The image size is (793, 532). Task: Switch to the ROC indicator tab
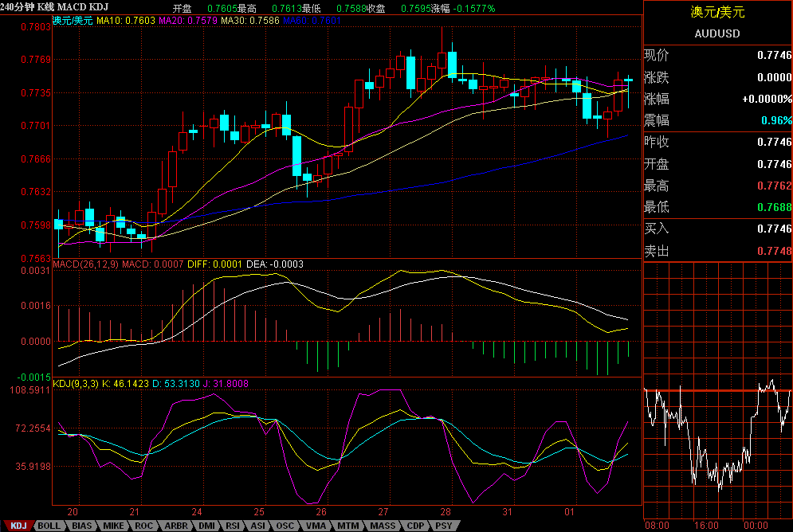pyautogui.click(x=143, y=526)
